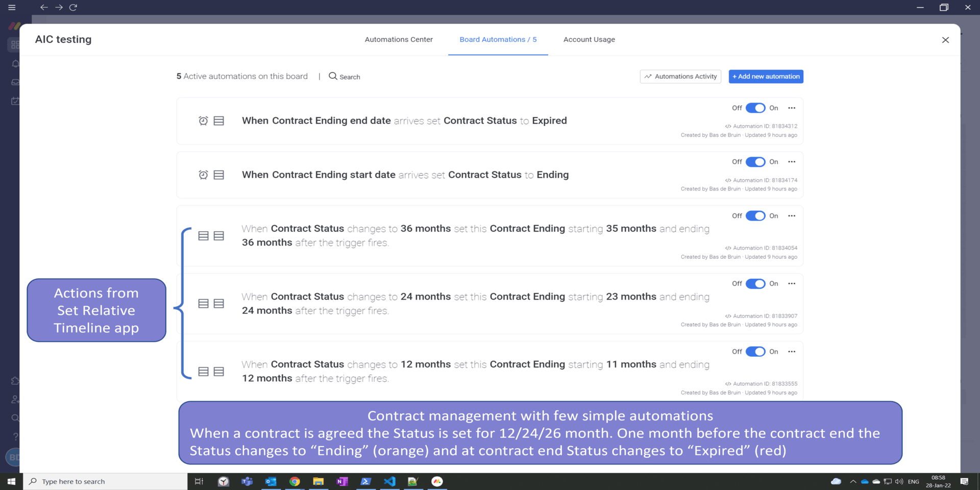
Task: Close the automations dialog with X
Action: 945,40
